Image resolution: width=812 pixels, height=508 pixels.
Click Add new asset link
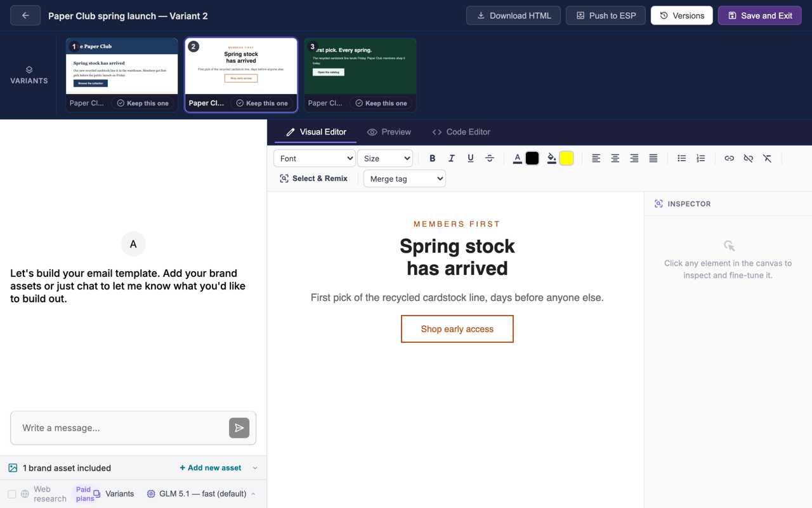pyautogui.click(x=211, y=468)
